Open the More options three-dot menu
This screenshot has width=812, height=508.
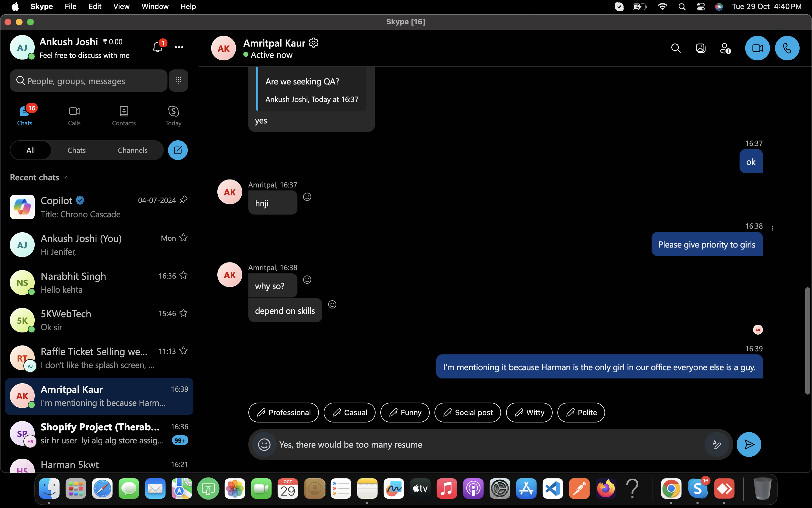pos(179,47)
